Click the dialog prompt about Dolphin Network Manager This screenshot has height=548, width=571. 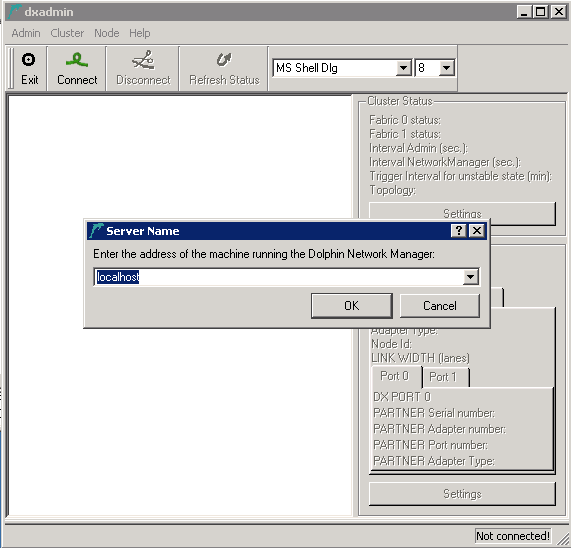point(264,254)
